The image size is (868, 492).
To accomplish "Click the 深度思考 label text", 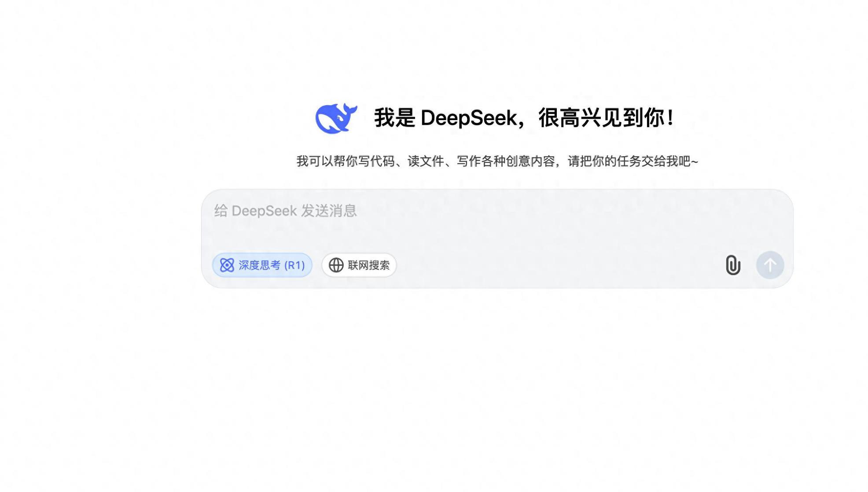I will pos(260,265).
